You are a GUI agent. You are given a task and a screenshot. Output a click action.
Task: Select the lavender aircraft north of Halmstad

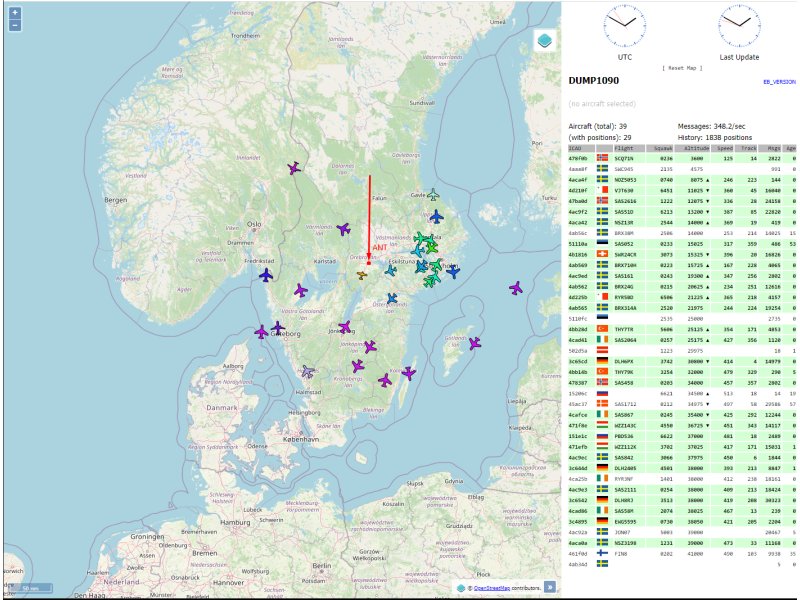point(307,371)
